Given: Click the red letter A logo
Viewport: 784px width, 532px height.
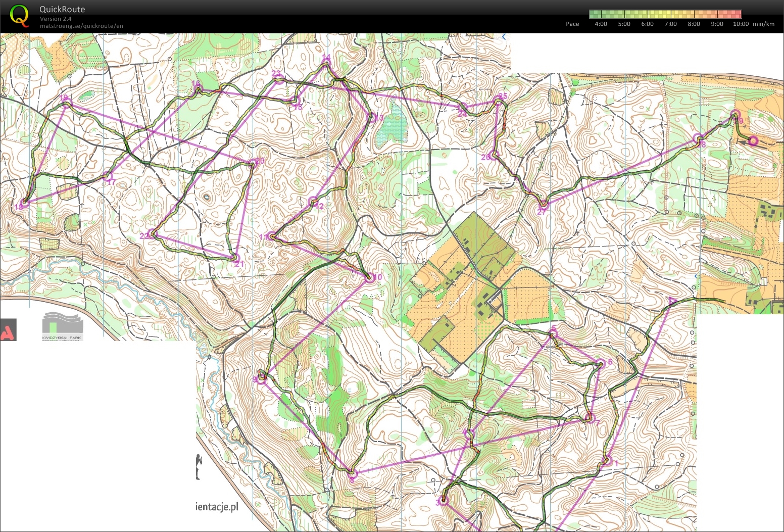Looking at the screenshot, I should [x=8, y=330].
